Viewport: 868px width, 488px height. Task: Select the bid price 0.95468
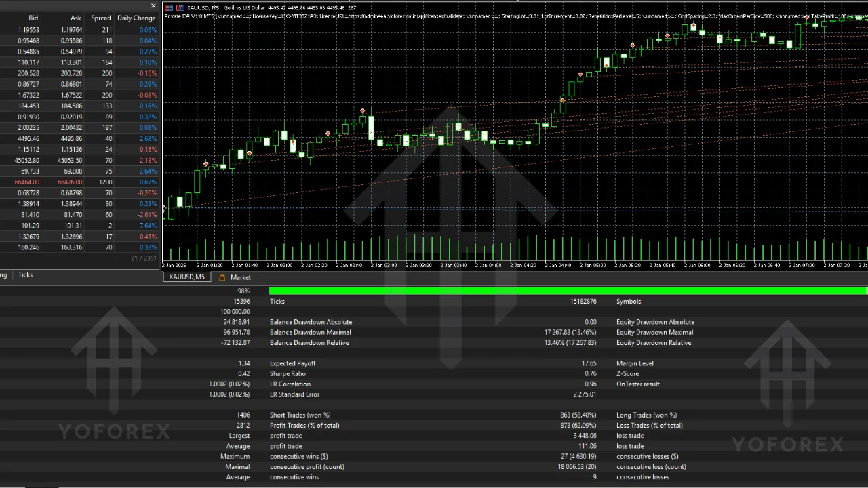[x=28, y=41]
